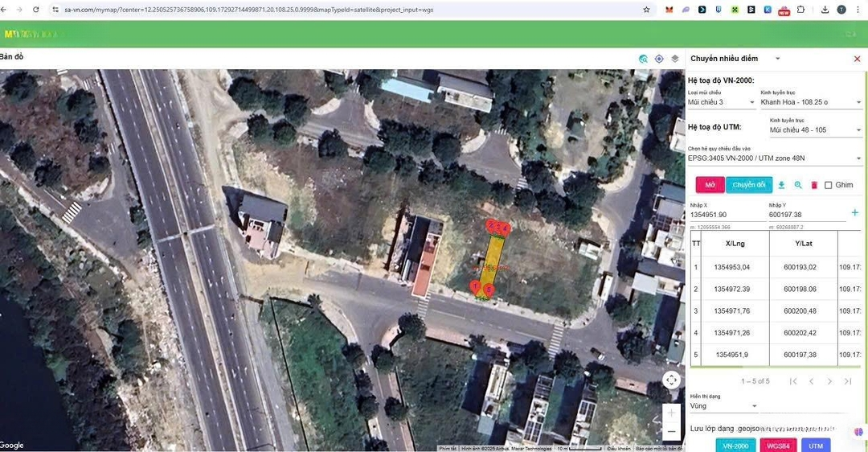Bookmark this page with the star icon
Image resolution: width=868 pixels, height=452 pixels.
click(x=646, y=10)
